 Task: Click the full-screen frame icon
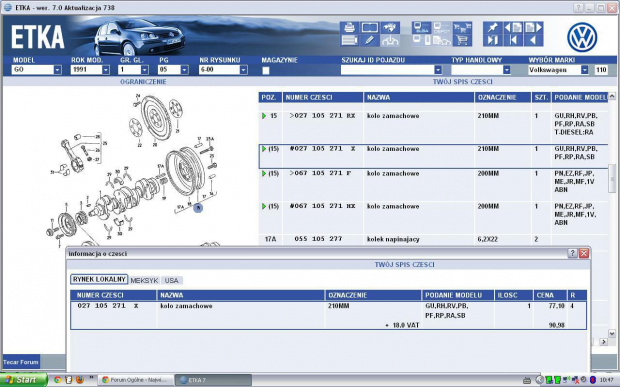(x=369, y=27)
